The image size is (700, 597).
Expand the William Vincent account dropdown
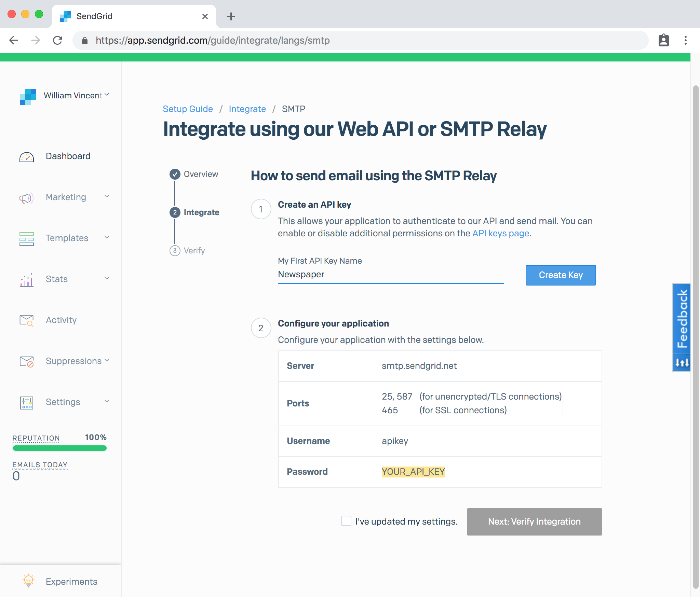pyautogui.click(x=107, y=95)
